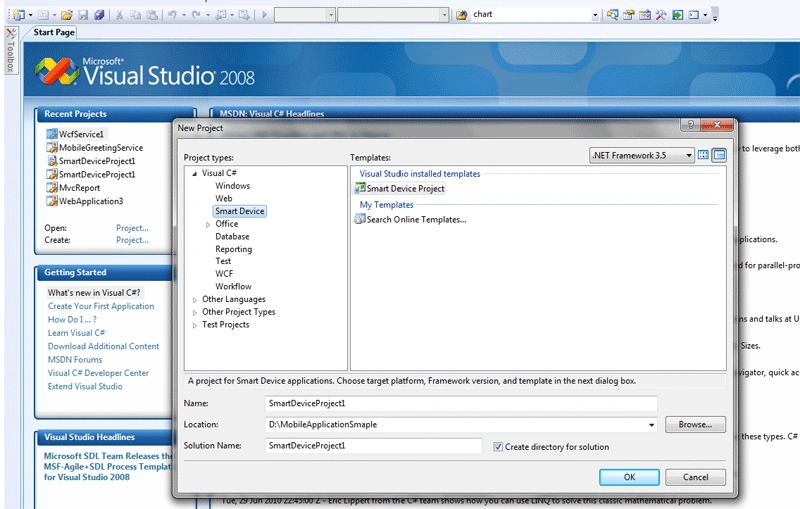Click the Navigate Backward toolbar icon

click(220, 15)
